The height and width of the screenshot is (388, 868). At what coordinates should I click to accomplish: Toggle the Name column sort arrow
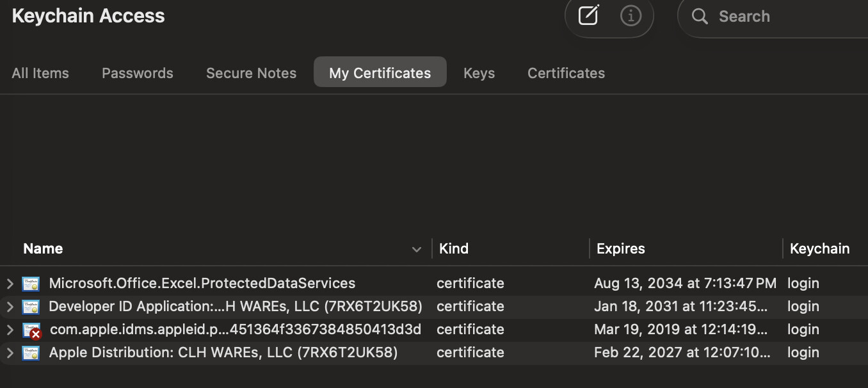(x=417, y=249)
